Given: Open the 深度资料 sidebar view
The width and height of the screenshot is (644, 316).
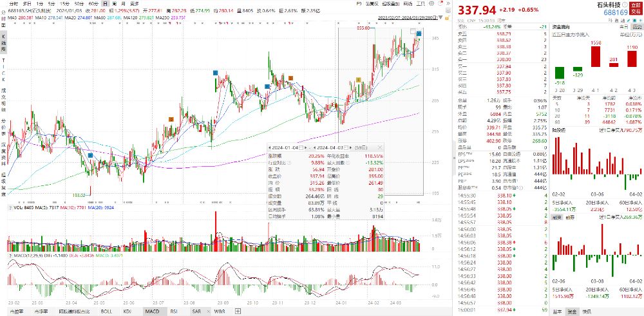Looking at the screenshot, I should click(3, 154).
